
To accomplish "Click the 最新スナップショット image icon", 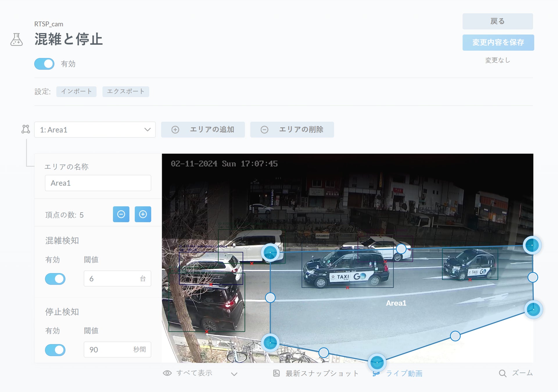I will [x=276, y=373].
